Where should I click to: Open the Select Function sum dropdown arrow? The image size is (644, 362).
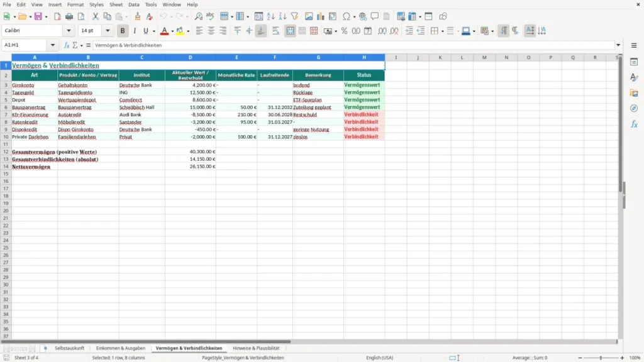pyautogui.click(x=81, y=45)
